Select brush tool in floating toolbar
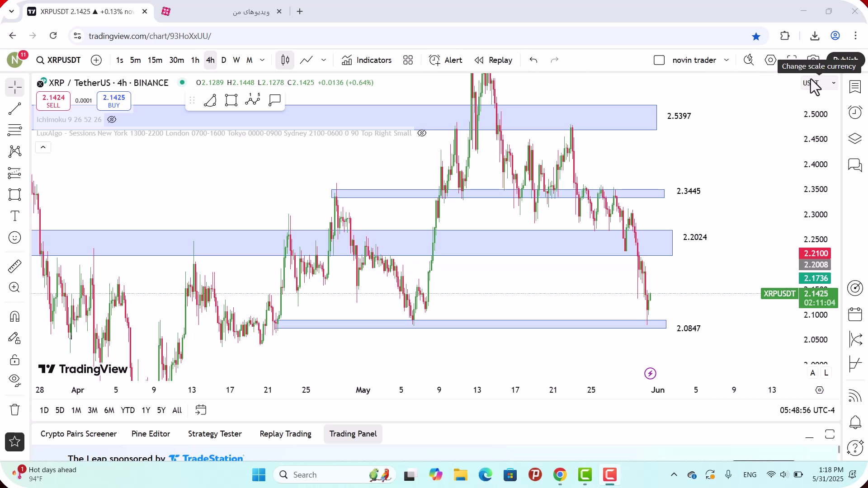868x488 pixels. pos(210,100)
